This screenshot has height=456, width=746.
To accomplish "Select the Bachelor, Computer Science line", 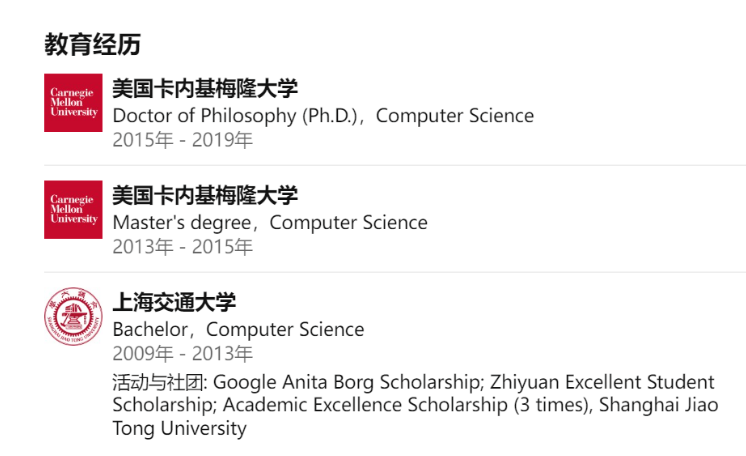I will (x=238, y=329).
